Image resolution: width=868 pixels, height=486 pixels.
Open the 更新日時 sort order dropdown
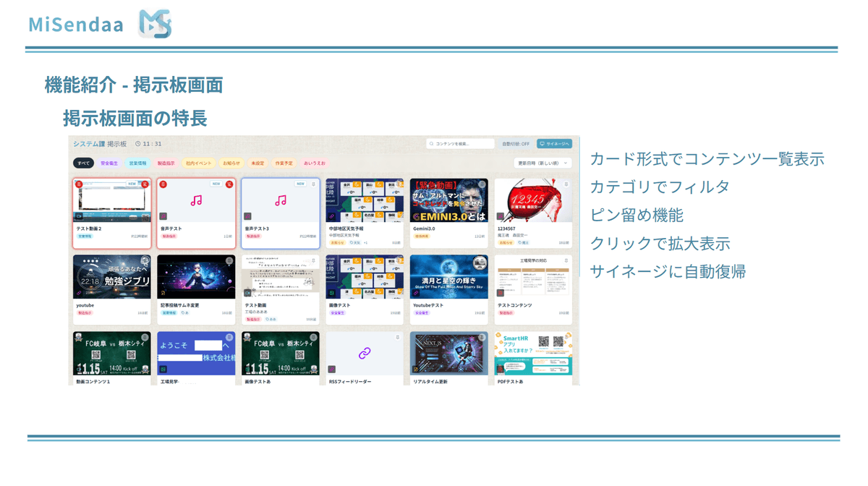pyautogui.click(x=542, y=163)
